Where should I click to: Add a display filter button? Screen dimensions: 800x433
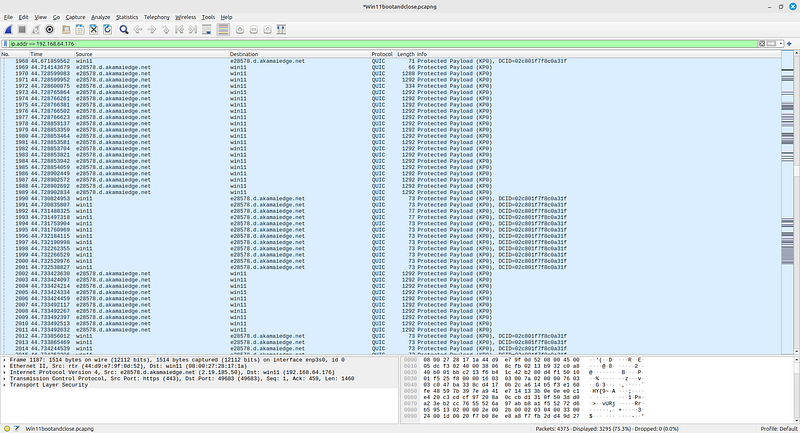tap(789, 44)
